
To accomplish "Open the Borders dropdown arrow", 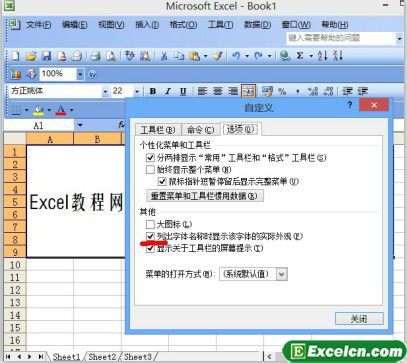I will click(26, 110).
